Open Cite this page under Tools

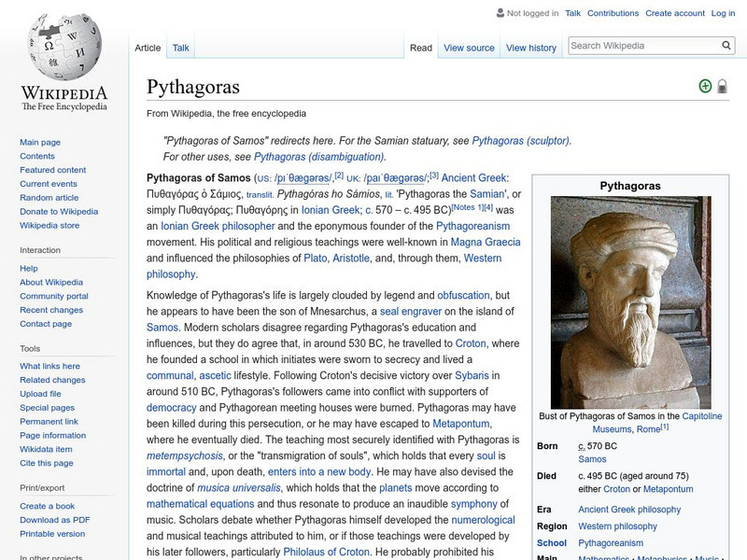[46, 463]
